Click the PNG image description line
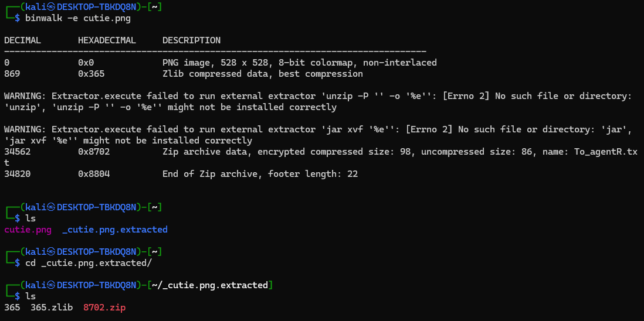Viewport: 644px width, 321px height. tap(299, 63)
